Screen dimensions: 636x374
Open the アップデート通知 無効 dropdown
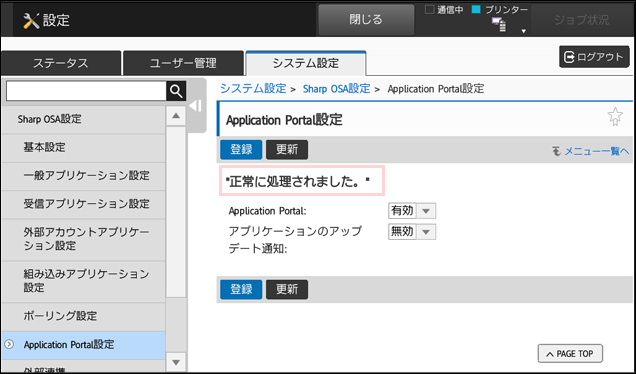412,232
